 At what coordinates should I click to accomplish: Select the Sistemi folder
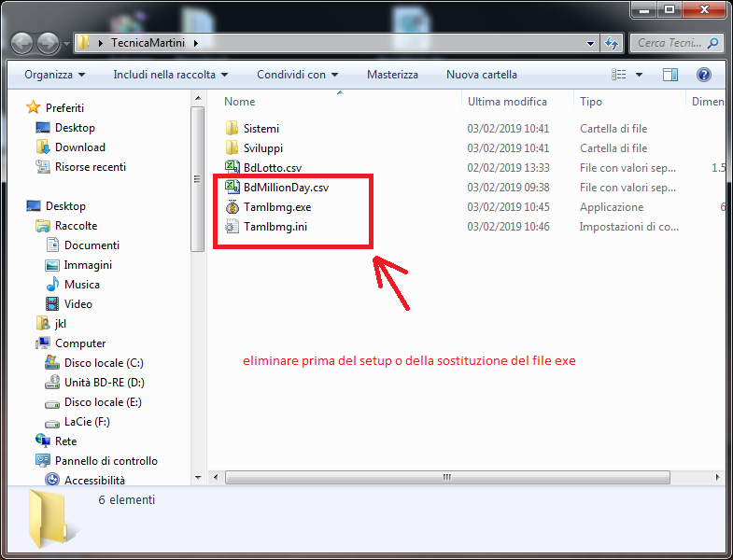[x=252, y=129]
